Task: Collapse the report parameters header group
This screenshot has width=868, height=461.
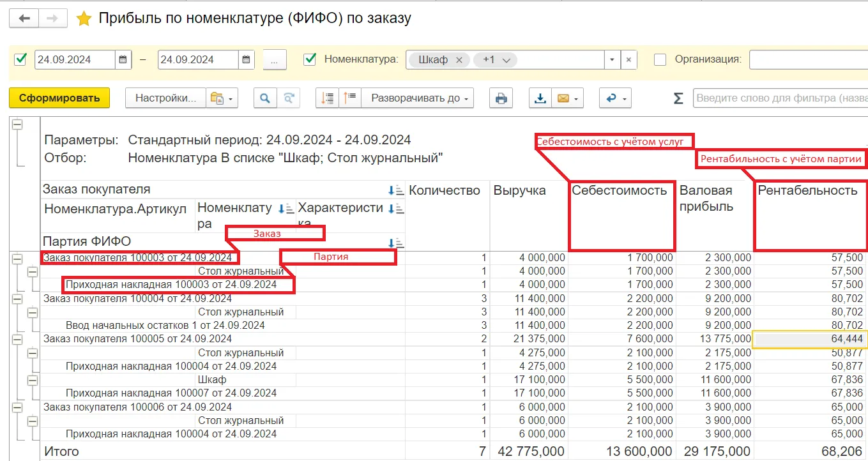Action: 17,125
